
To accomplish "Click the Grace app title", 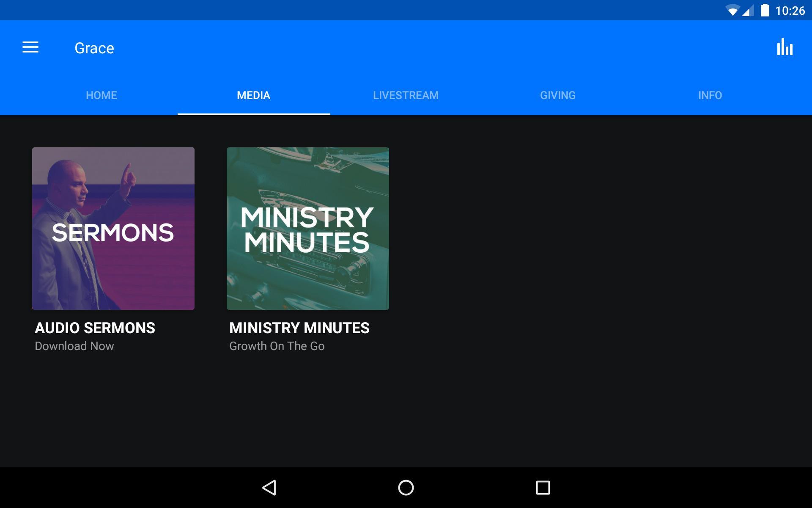I will pos(94,48).
